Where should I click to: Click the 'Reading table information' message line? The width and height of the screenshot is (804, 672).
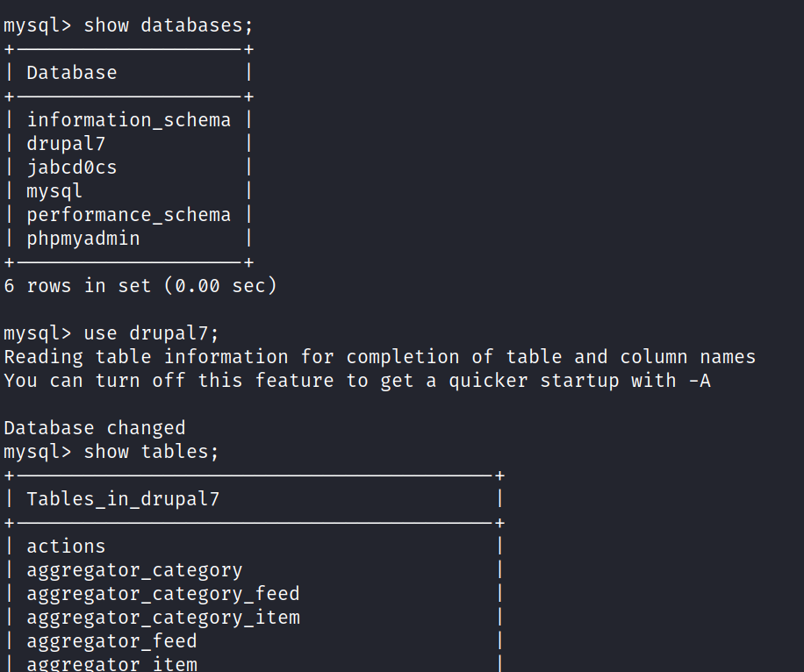click(379, 357)
